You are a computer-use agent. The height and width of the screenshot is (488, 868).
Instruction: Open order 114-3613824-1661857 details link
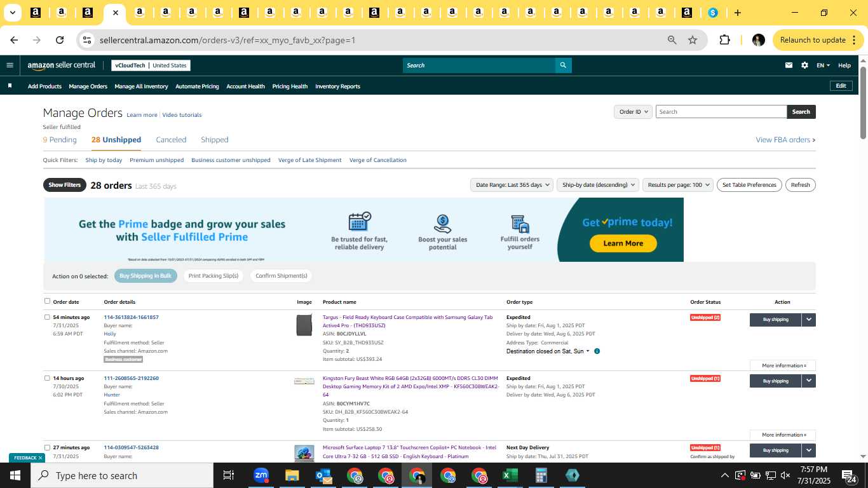[x=132, y=317]
